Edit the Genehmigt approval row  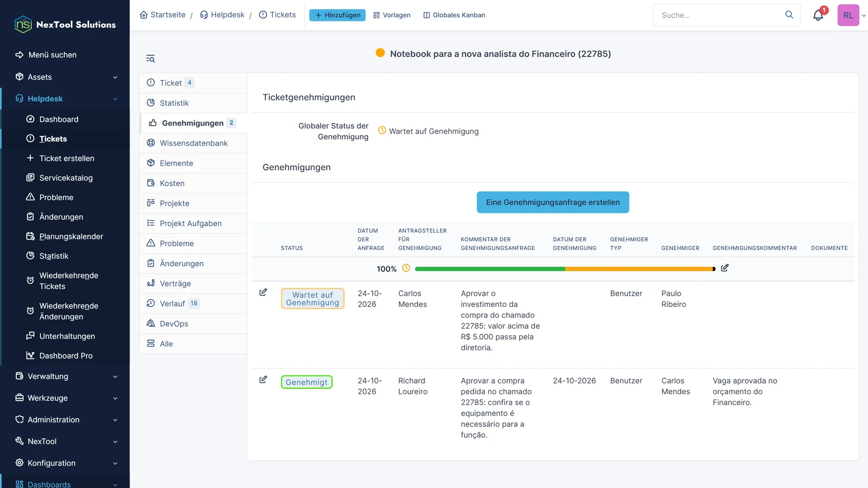(x=263, y=380)
